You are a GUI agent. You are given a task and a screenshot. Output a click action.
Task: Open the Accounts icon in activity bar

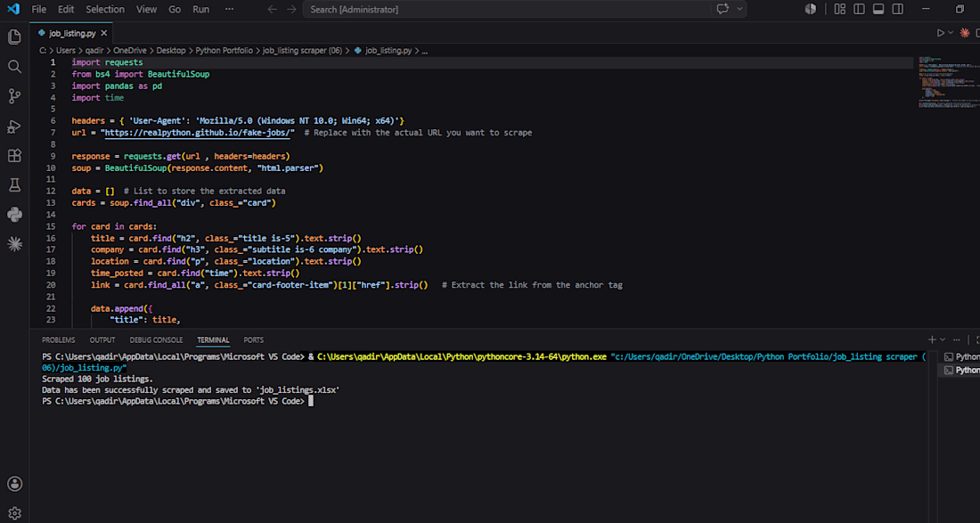(13, 485)
